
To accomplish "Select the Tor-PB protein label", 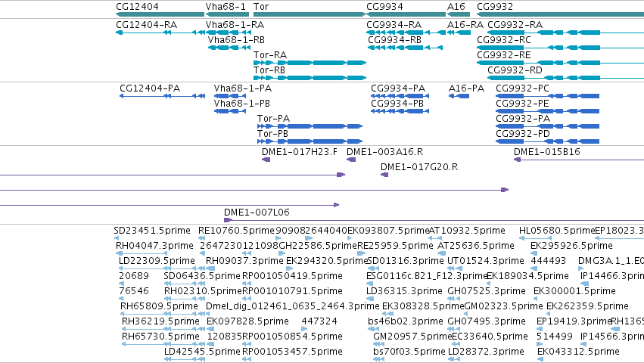I will (x=272, y=134).
